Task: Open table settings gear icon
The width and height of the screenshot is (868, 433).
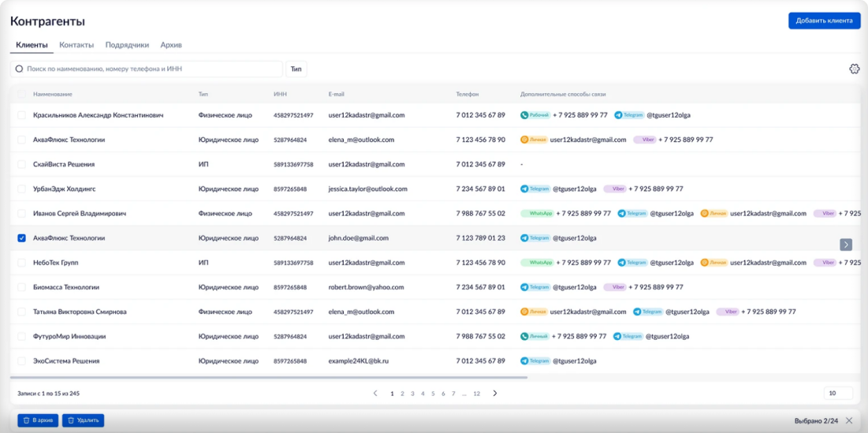Action: click(x=854, y=69)
